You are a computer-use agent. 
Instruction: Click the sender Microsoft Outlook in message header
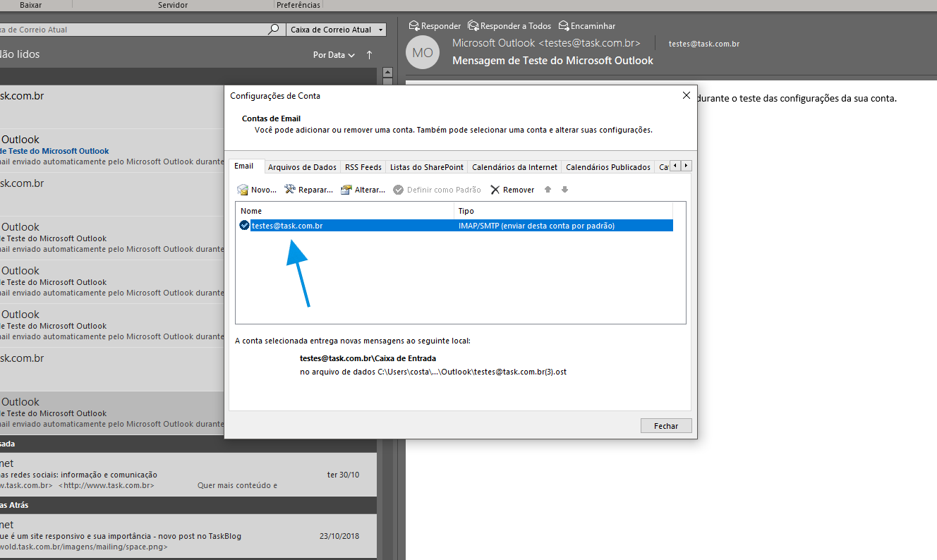[x=546, y=43]
